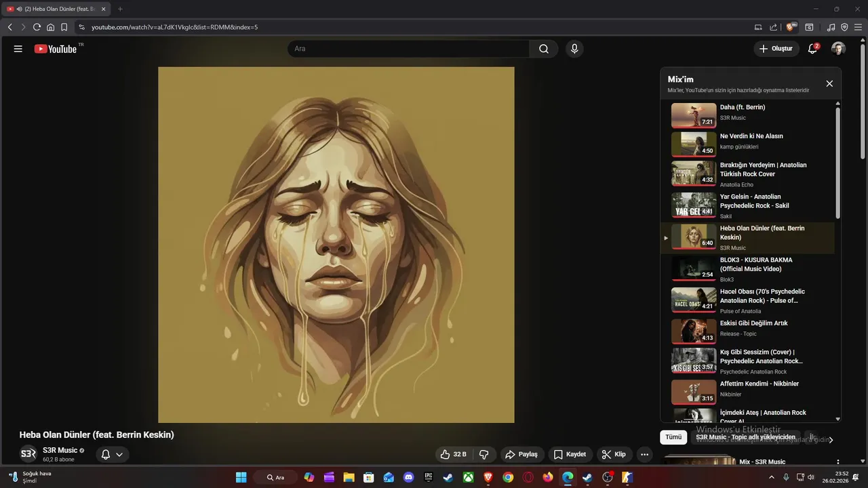Go back with browser back arrow
Screen dimensions: 868x488
click(x=9, y=27)
